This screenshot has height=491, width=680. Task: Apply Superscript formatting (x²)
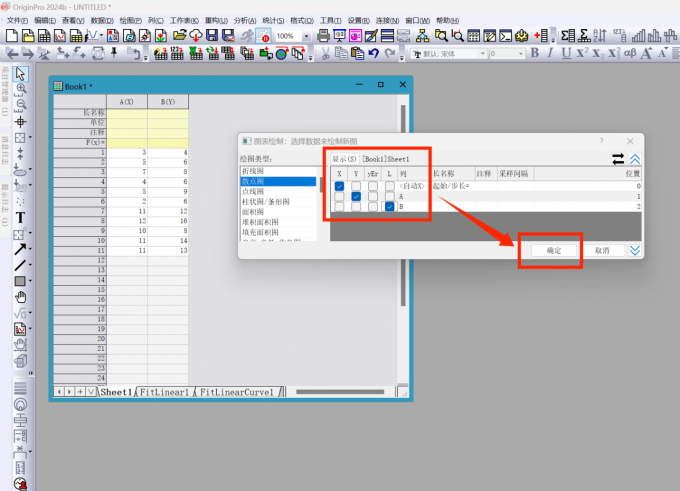coord(582,53)
